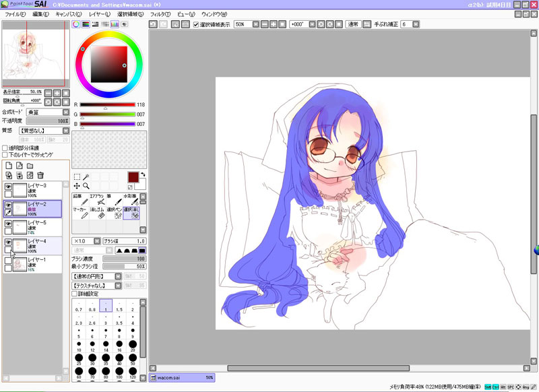The height and width of the screenshot is (392, 539).
Task: Open the 【通常の円形】 brush shape dropdown
Action: [x=118, y=276]
